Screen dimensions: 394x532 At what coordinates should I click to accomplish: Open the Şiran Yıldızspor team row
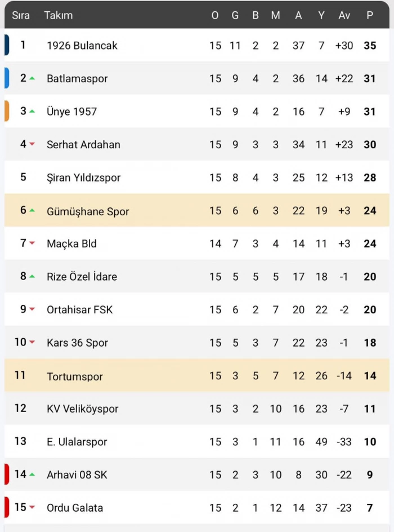pos(197,177)
